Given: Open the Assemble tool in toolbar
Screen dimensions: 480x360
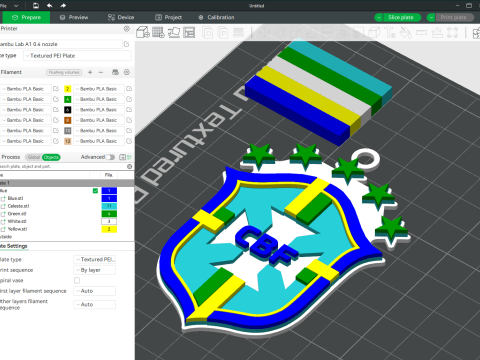Looking at the screenshot, I should [437, 33].
